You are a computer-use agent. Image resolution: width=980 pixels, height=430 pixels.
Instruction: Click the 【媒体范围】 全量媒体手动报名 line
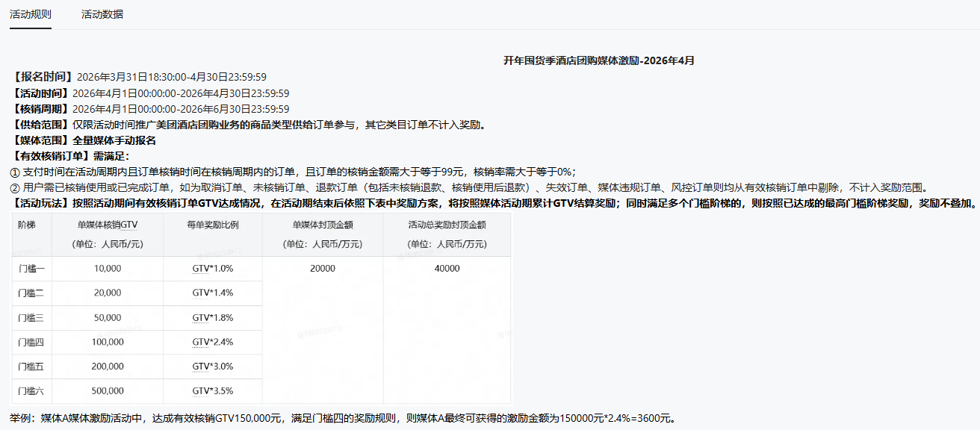pos(84,140)
